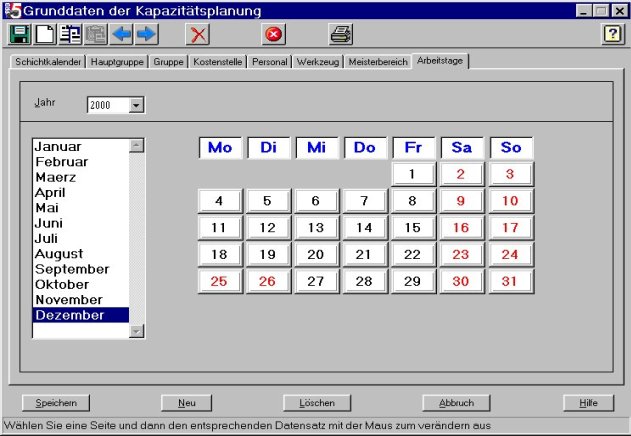The image size is (631, 436).
Task: Click the green floppy disk save icon
Action: point(20,34)
